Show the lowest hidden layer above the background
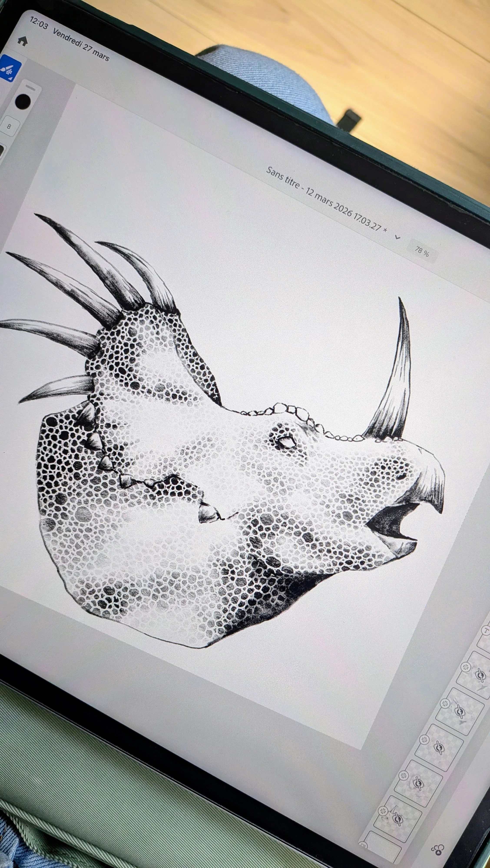This screenshot has height=868, width=490. (398, 819)
